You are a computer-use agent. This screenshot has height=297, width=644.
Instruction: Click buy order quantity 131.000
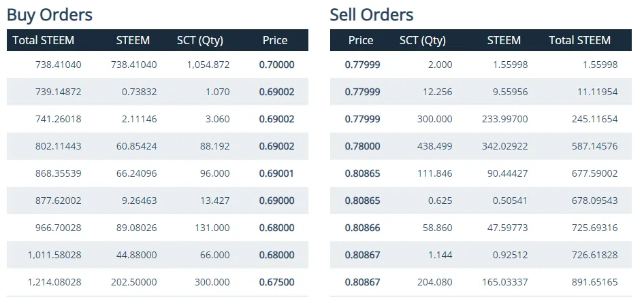(212, 228)
